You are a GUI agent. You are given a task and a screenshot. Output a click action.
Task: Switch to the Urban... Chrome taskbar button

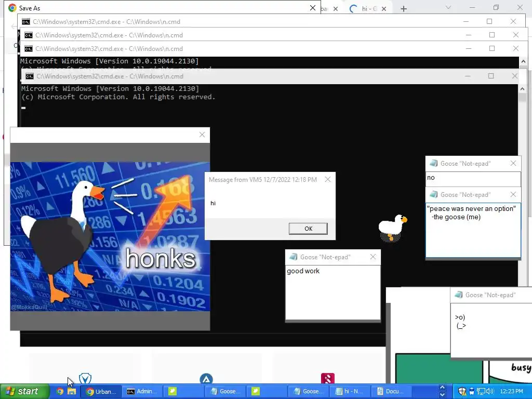(x=100, y=391)
